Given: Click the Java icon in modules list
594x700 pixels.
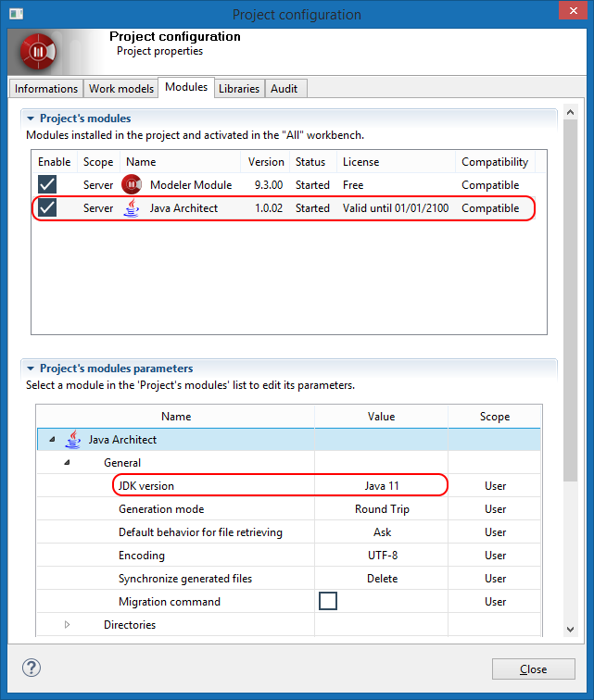Looking at the screenshot, I should 132,208.
